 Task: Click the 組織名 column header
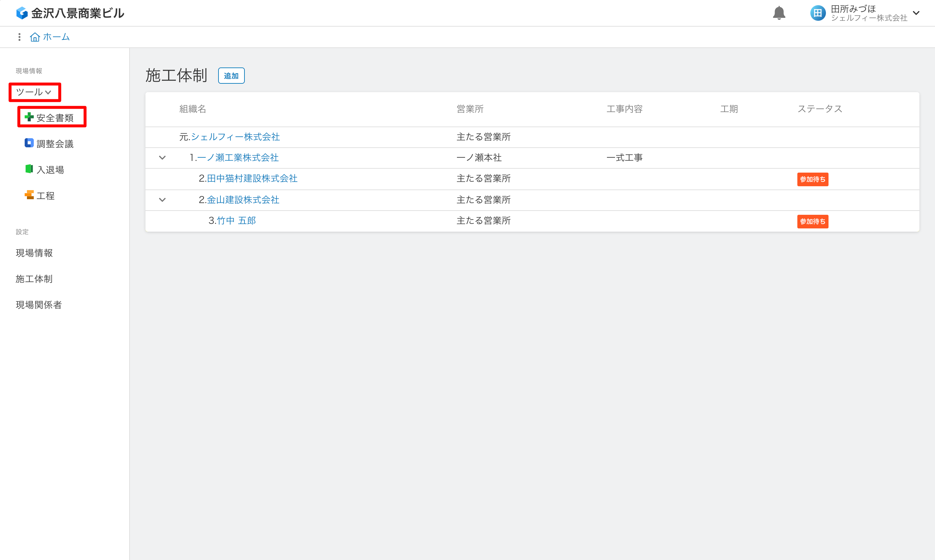193,109
